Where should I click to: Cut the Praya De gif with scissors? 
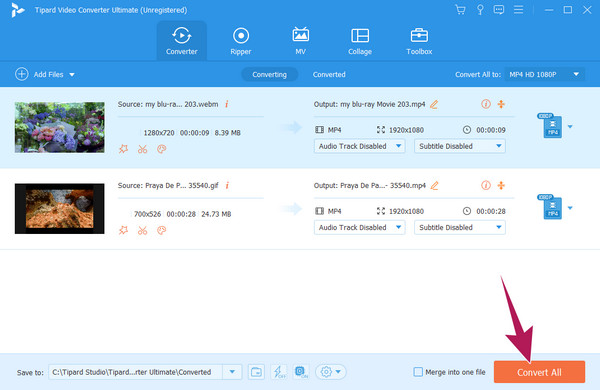click(x=143, y=230)
